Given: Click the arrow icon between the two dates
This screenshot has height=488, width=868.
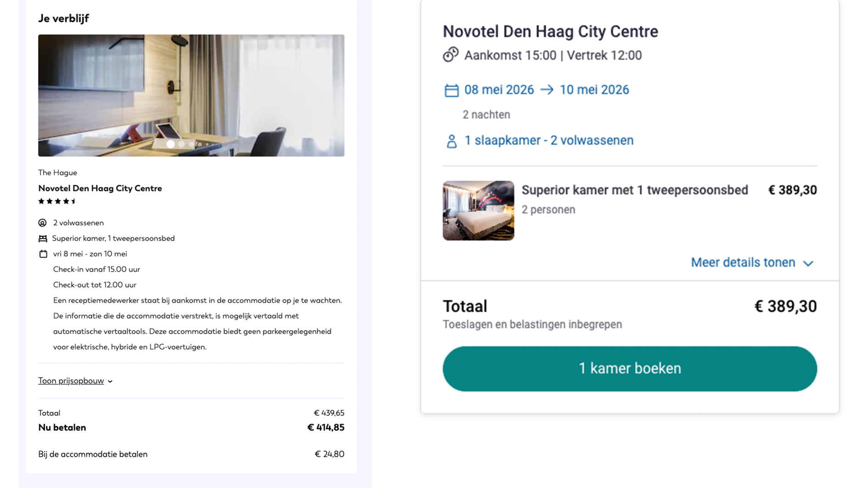Looking at the screenshot, I should pos(547,90).
